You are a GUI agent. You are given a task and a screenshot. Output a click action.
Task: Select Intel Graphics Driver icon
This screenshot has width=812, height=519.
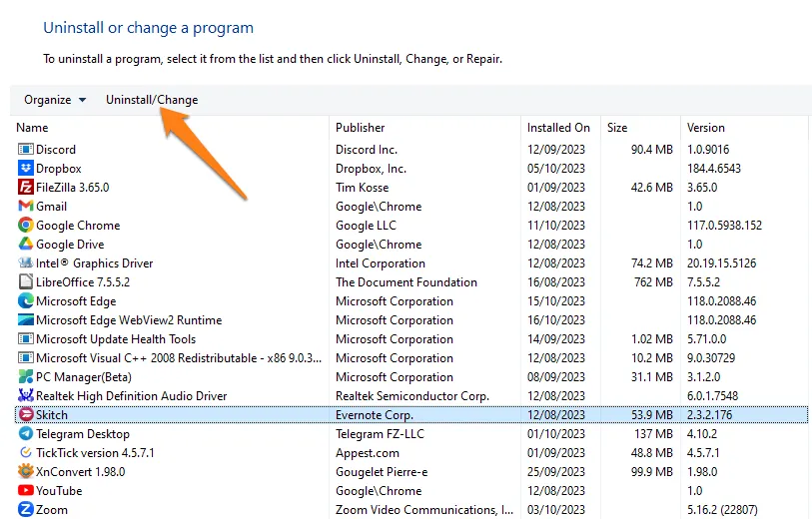25,262
